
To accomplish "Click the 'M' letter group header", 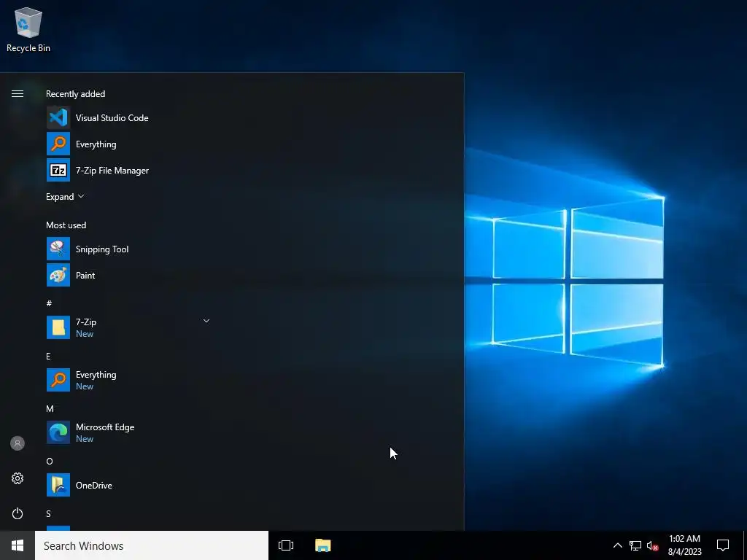I will [50, 408].
